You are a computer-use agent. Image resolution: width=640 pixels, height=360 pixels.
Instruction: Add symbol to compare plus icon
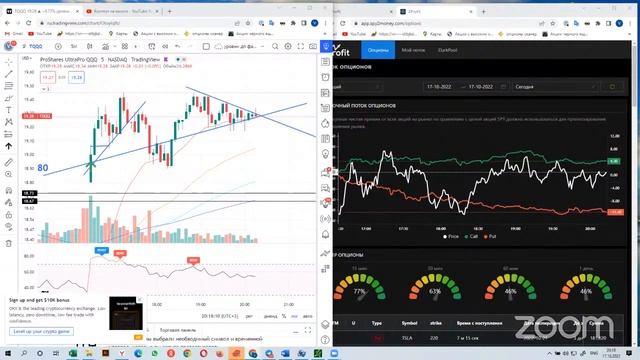(58, 47)
